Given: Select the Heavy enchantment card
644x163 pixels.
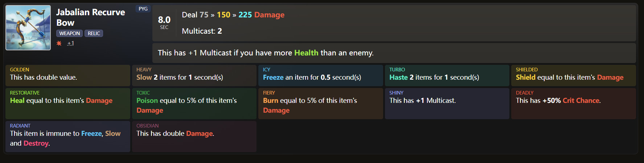Looking at the screenshot, I should click(x=194, y=75).
